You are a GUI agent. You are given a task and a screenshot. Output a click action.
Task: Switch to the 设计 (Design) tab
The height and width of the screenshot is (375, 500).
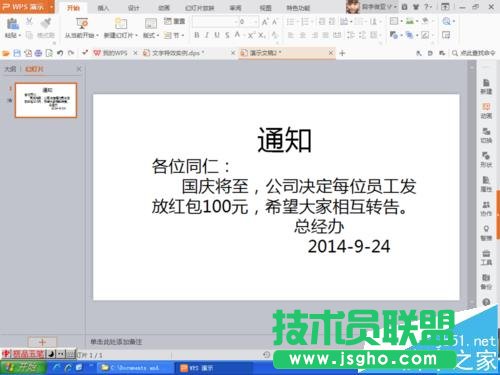pos(134,8)
